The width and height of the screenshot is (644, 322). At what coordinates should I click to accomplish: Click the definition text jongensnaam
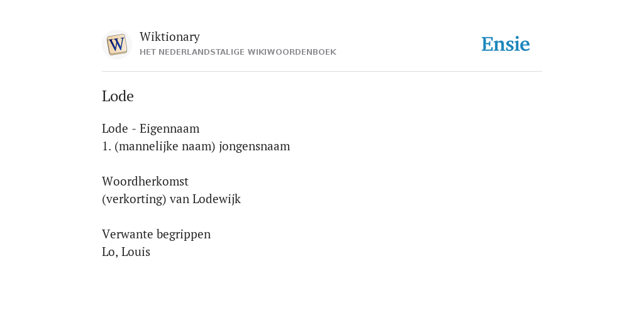click(255, 147)
